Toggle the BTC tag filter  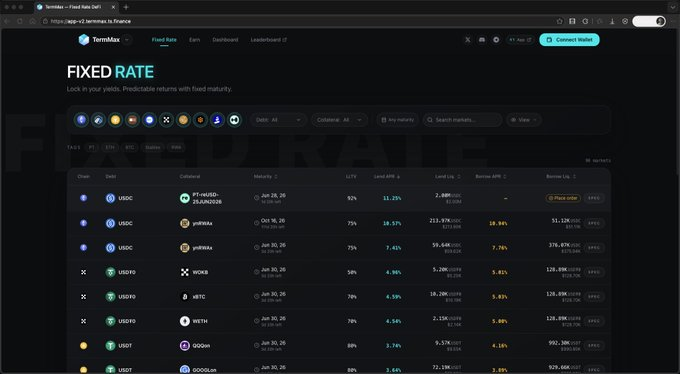[x=130, y=148]
